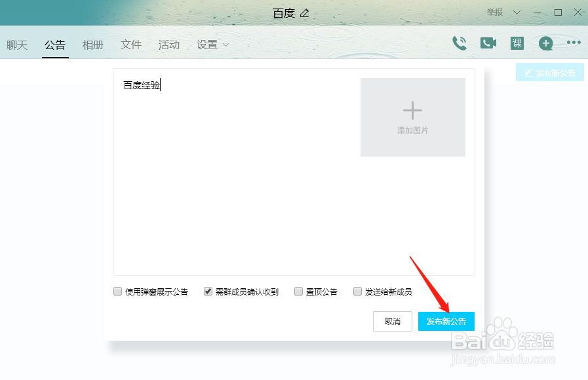
Task: Click 发布新公告 to publish the announcement
Action: click(446, 321)
